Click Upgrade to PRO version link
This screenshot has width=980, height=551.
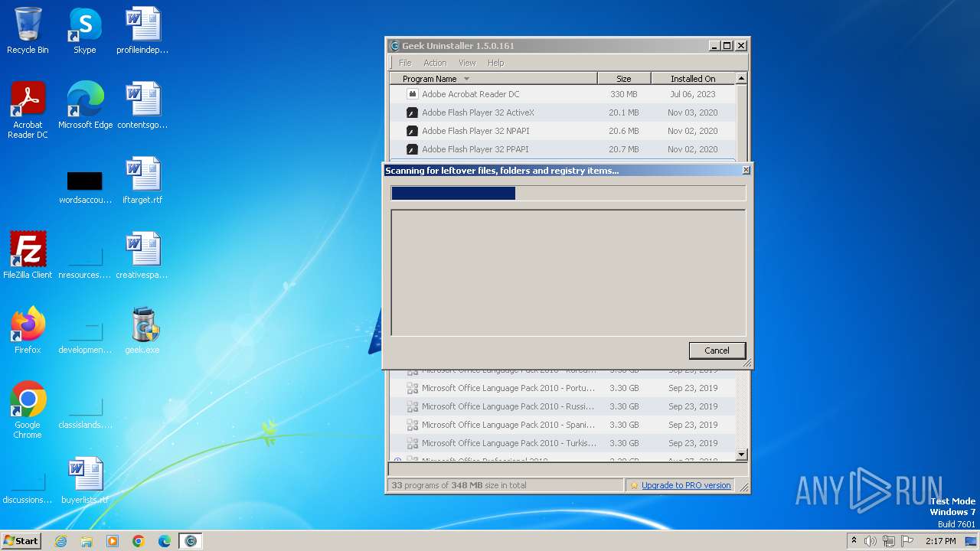pos(686,485)
